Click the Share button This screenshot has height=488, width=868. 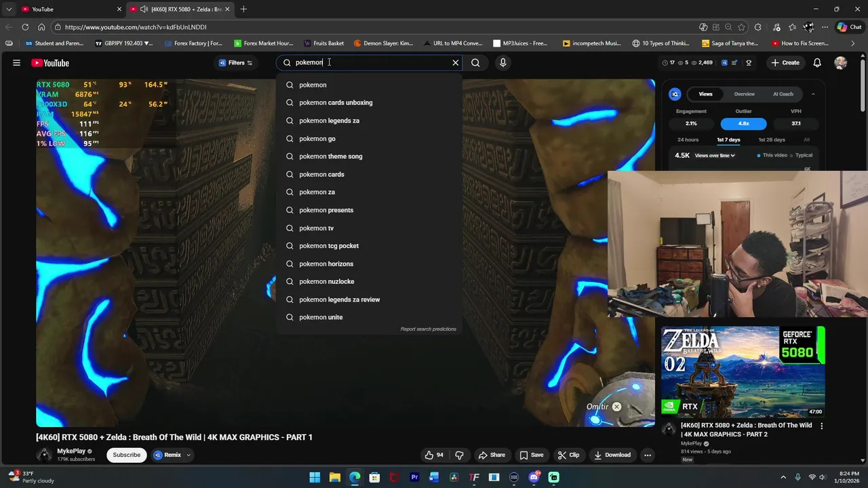(492, 455)
